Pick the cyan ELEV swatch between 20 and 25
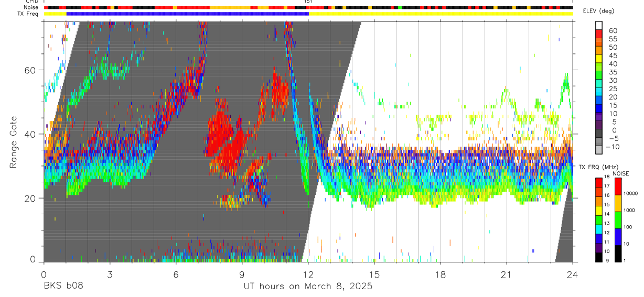Image resolution: width=644 pixels, height=297 pixels. (x=599, y=92)
